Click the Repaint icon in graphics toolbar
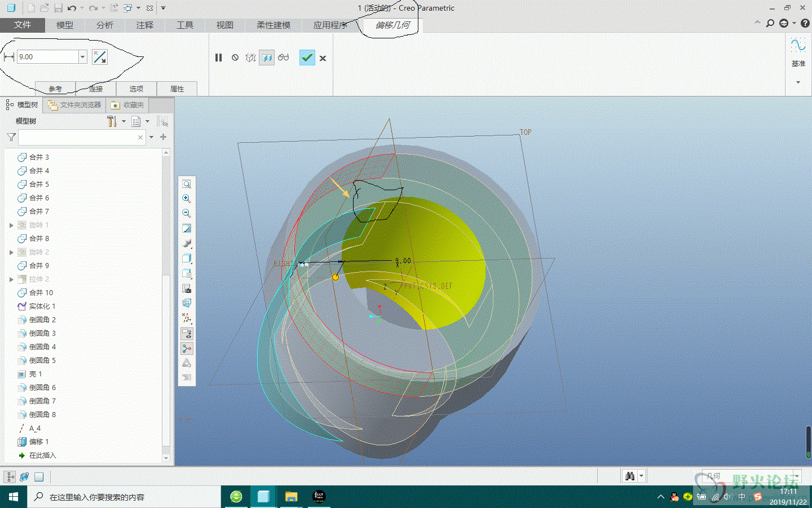Screen dimensions: 812x508 click(x=187, y=228)
